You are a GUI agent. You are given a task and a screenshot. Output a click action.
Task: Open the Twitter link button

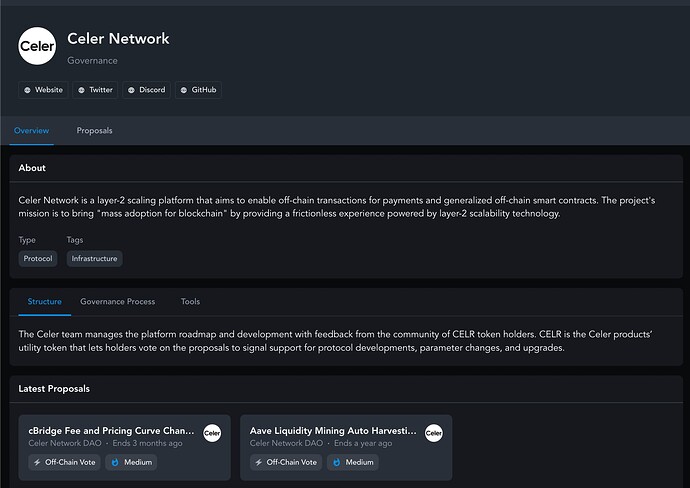click(x=95, y=90)
